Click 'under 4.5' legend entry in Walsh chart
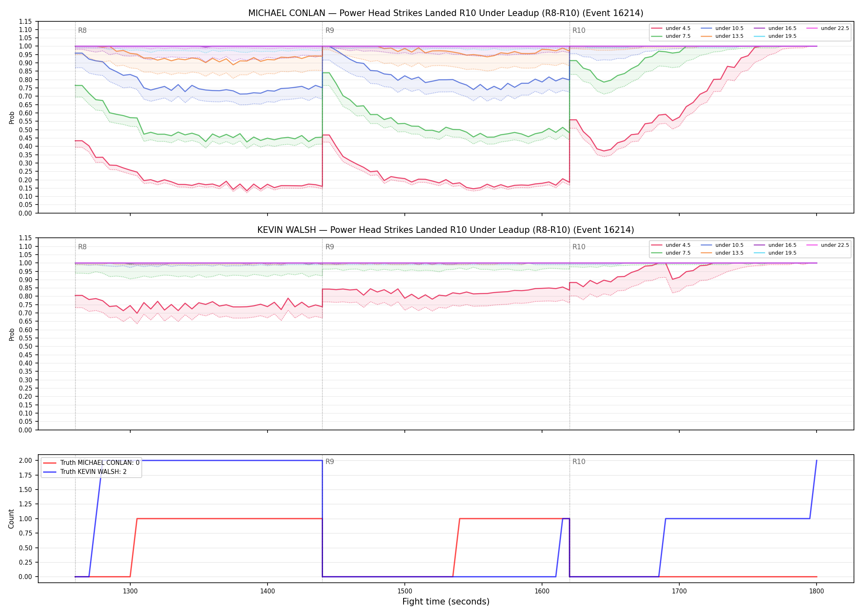Viewport: 863px width, 616px height. coord(671,245)
